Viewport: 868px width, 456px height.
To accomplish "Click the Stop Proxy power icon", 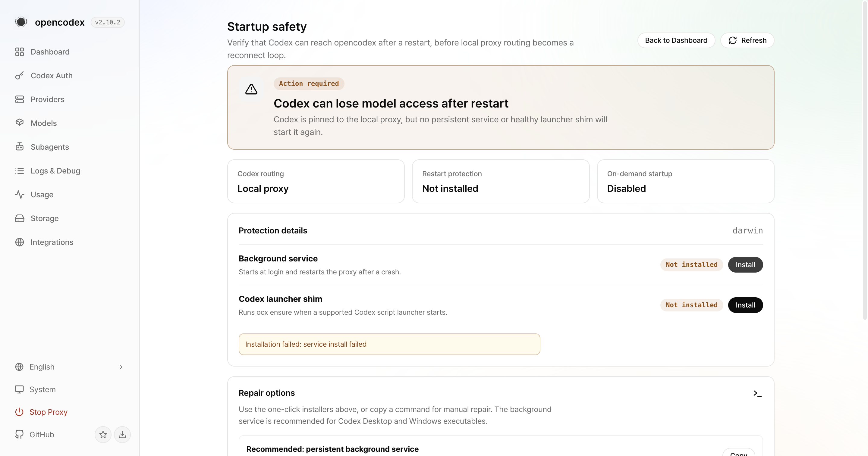I will coord(19,412).
